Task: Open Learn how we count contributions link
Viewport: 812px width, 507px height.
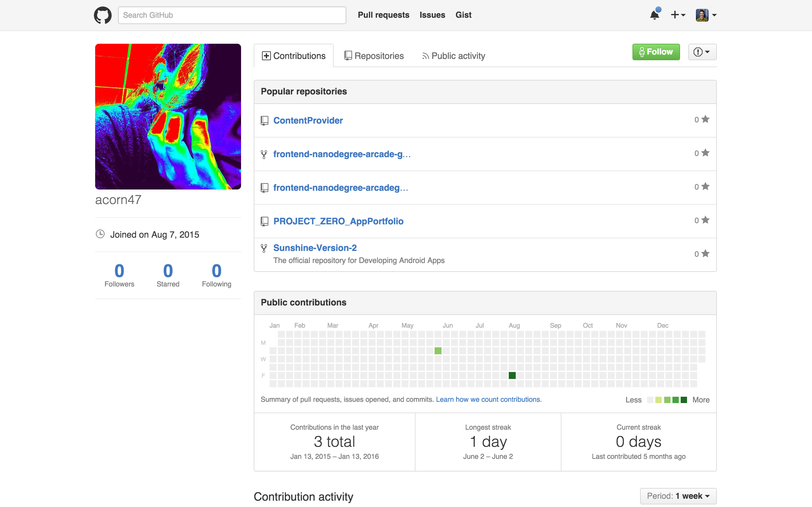Action: [488, 399]
